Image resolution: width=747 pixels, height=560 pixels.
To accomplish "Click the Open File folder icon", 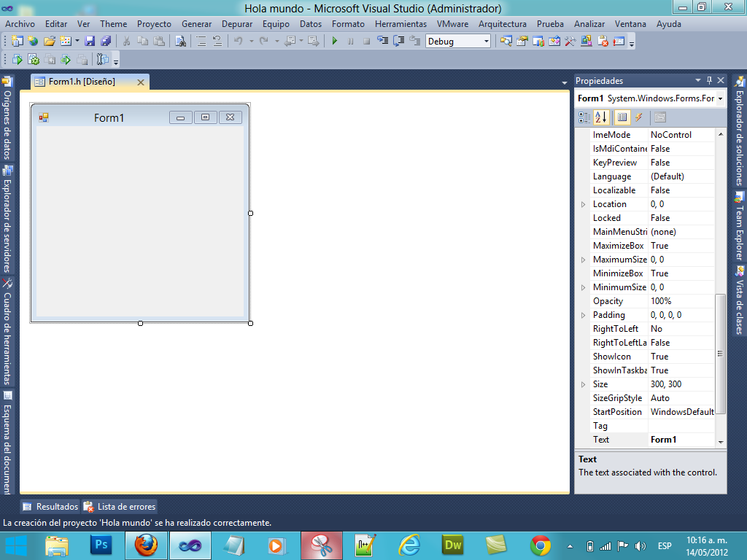I will point(49,42).
